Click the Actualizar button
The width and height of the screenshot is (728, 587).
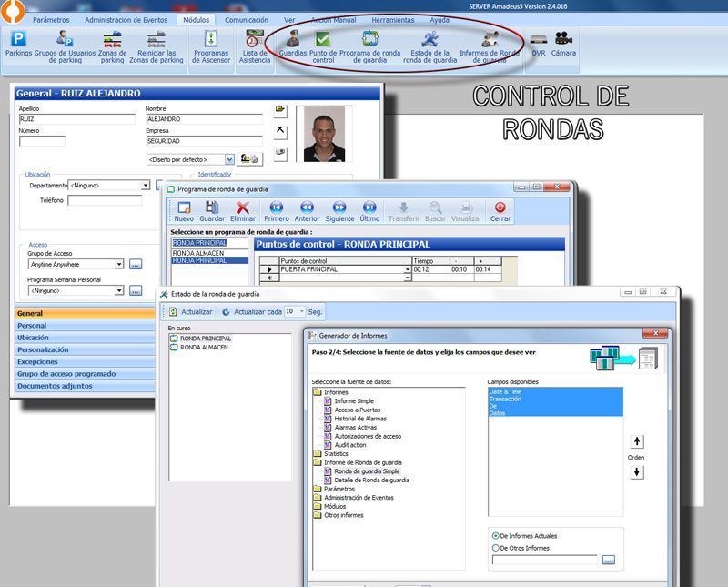191,311
